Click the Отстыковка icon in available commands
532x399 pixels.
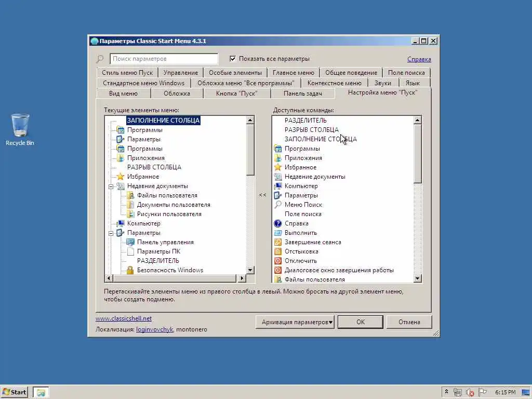(x=278, y=251)
